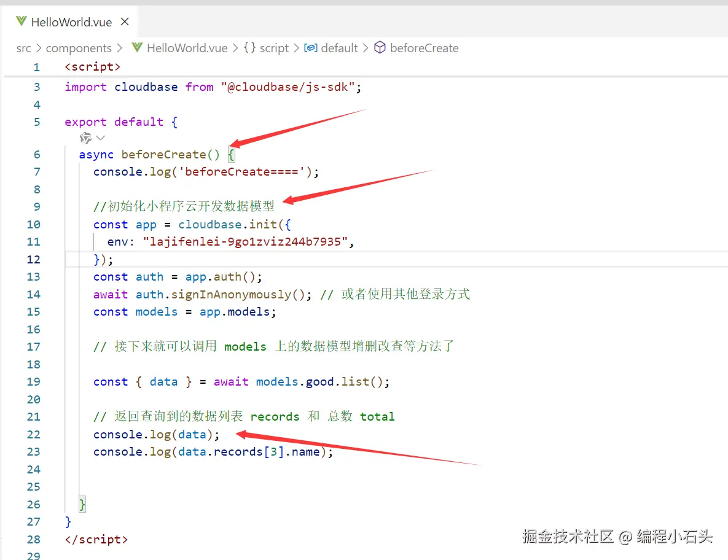The height and width of the screenshot is (560, 728).
Task: Open the script breadcrumb segment
Action: pyautogui.click(x=274, y=49)
